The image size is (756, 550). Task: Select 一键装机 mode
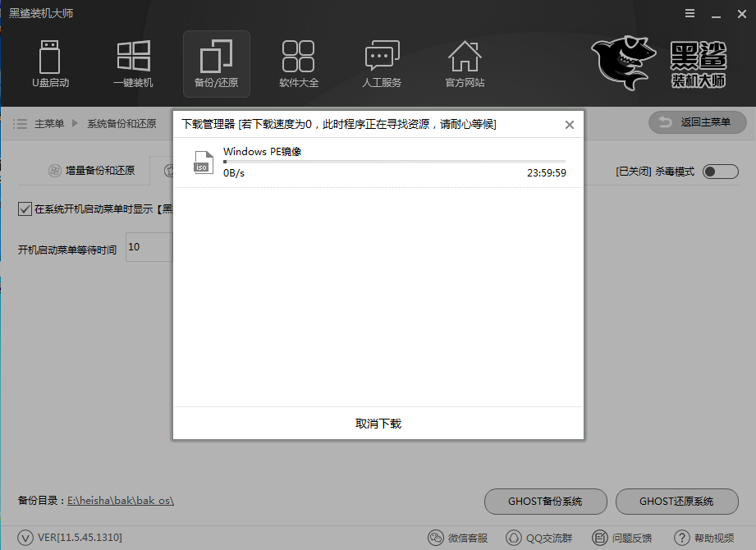coord(134,64)
